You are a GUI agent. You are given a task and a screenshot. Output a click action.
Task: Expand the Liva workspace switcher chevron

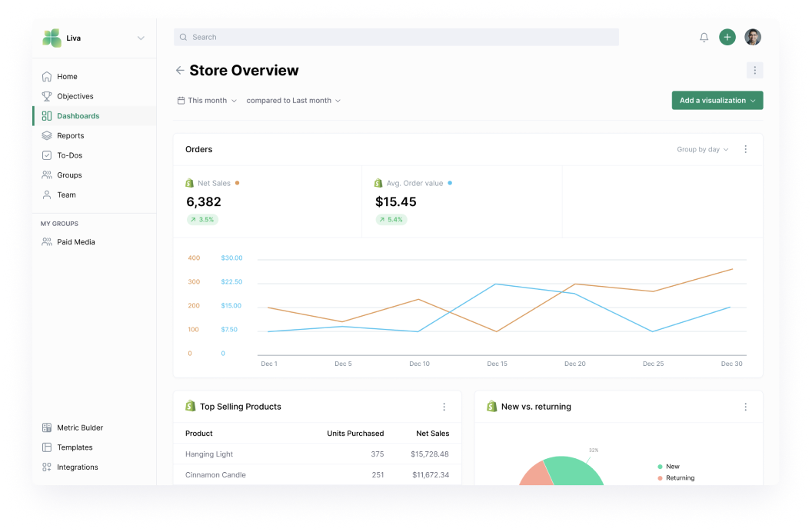(141, 38)
